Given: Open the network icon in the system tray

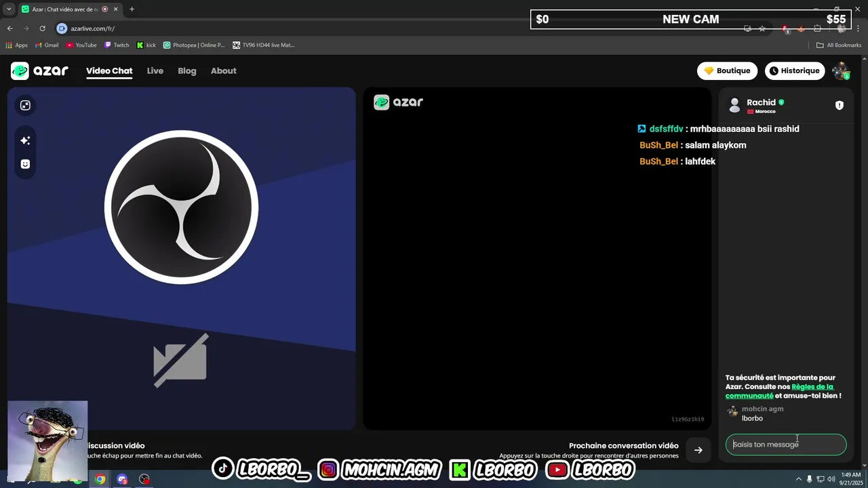Looking at the screenshot, I should 820,479.
